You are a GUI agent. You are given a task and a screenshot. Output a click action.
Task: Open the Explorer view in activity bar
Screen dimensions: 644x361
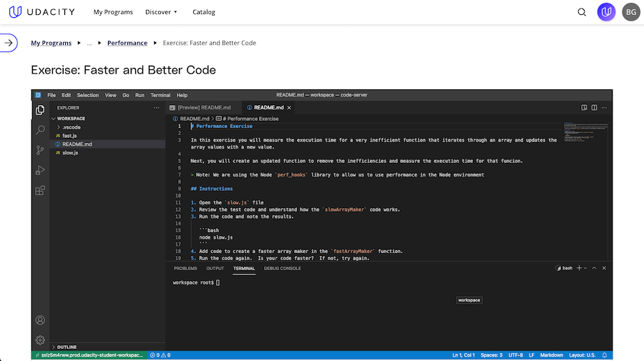tap(40, 110)
